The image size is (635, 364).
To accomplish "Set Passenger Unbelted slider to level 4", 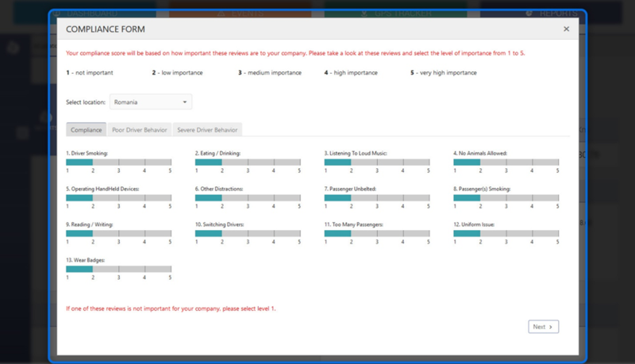I will pos(403,197).
